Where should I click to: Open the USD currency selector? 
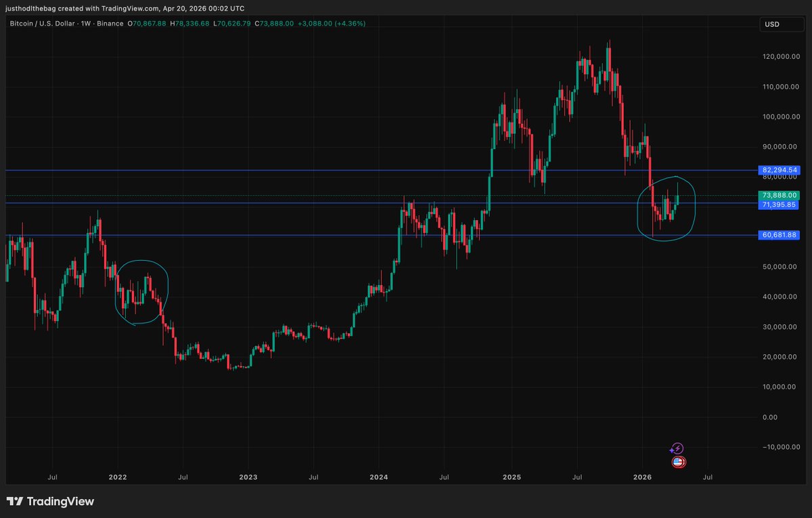(x=780, y=24)
